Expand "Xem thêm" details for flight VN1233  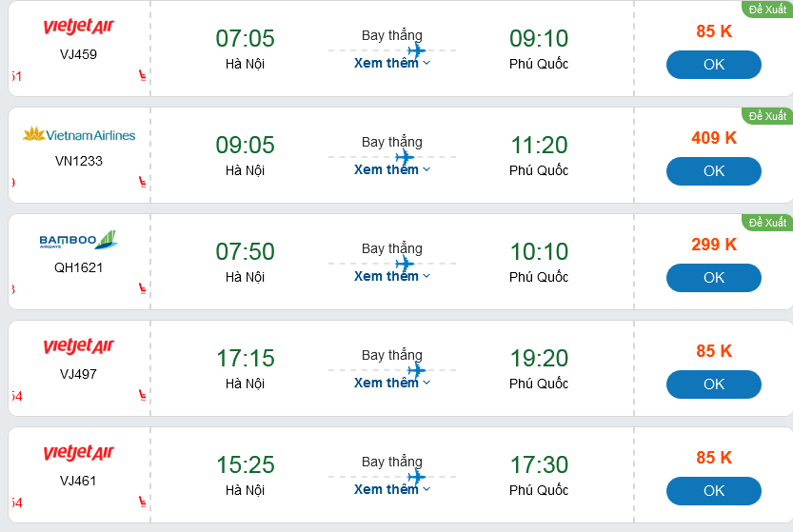coord(392,170)
